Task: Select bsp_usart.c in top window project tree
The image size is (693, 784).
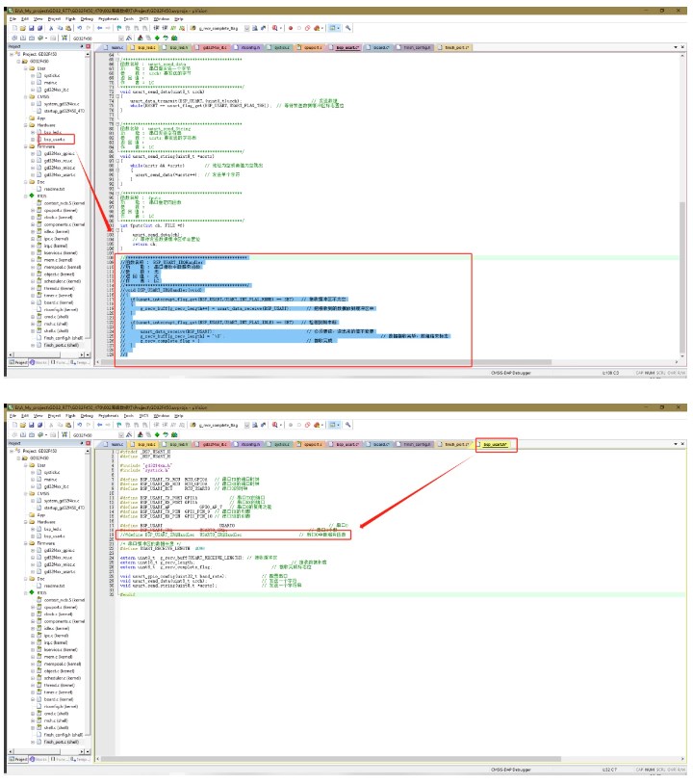Action: pos(55,140)
